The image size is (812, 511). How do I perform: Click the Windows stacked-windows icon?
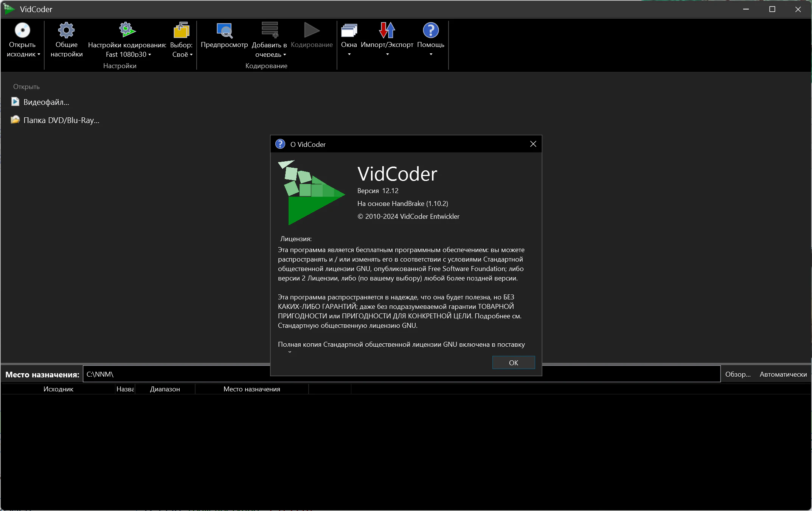[349, 30]
